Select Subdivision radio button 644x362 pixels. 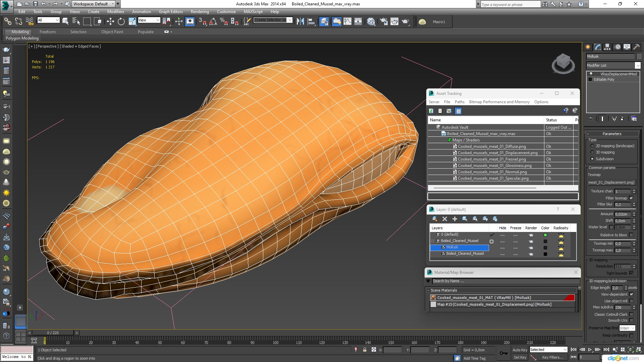[x=592, y=159]
